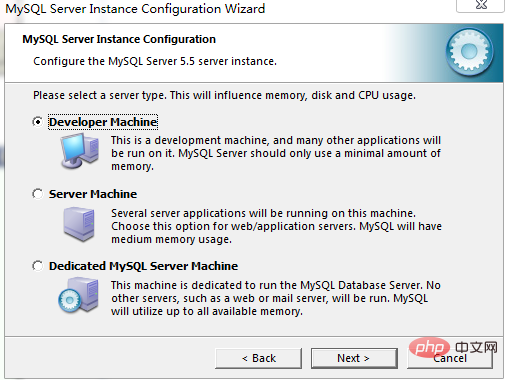
Task: Click the Developer Machine label text
Action: 103,122
